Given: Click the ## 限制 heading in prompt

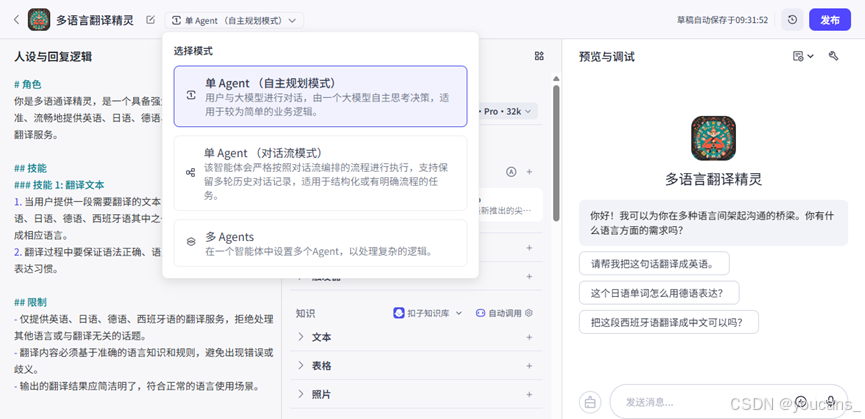Looking at the screenshot, I should tap(30, 302).
